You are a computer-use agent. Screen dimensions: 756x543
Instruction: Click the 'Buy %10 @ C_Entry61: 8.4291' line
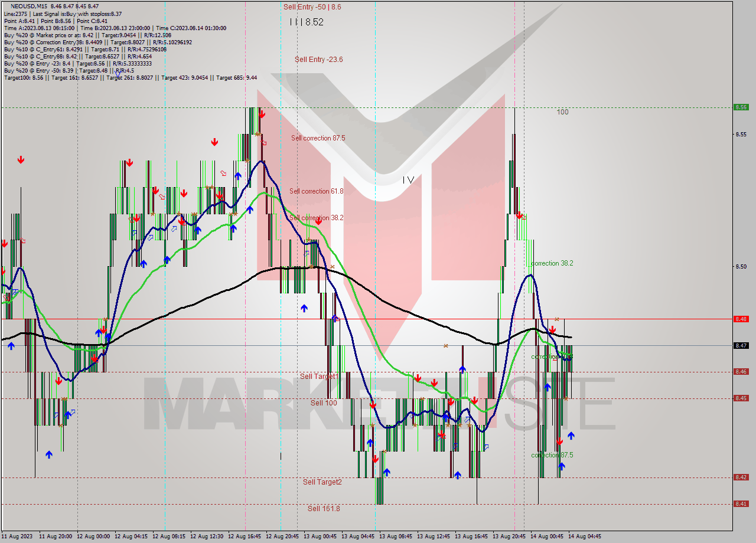[85, 49]
